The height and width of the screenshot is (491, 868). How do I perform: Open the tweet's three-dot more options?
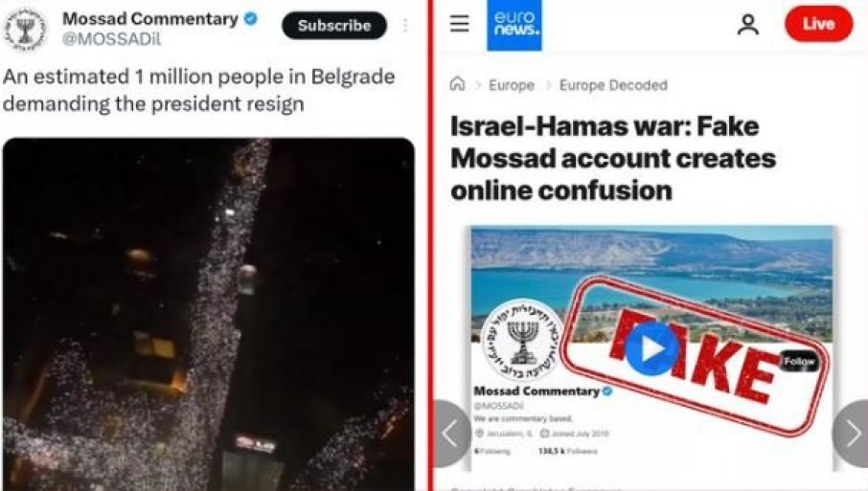405,26
